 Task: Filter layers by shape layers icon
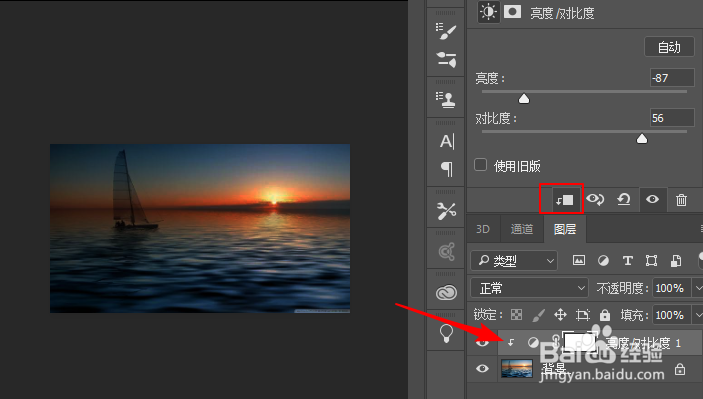pyautogui.click(x=651, y=260)
